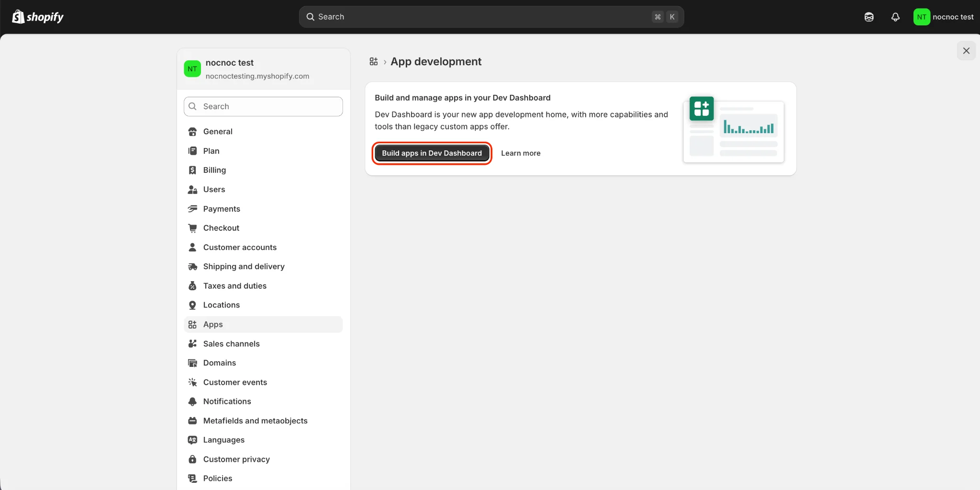Click the Plan icon

(192, 151)
